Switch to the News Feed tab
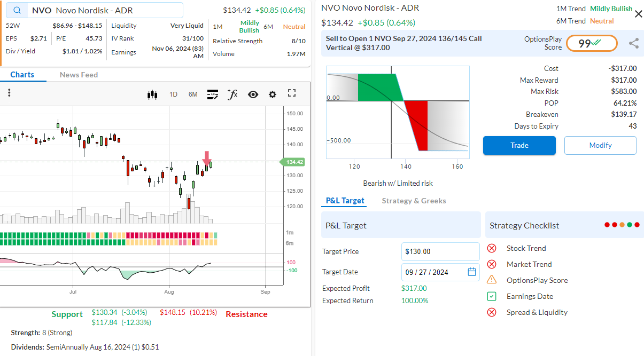Screen dimensions: 644x356 79,75
